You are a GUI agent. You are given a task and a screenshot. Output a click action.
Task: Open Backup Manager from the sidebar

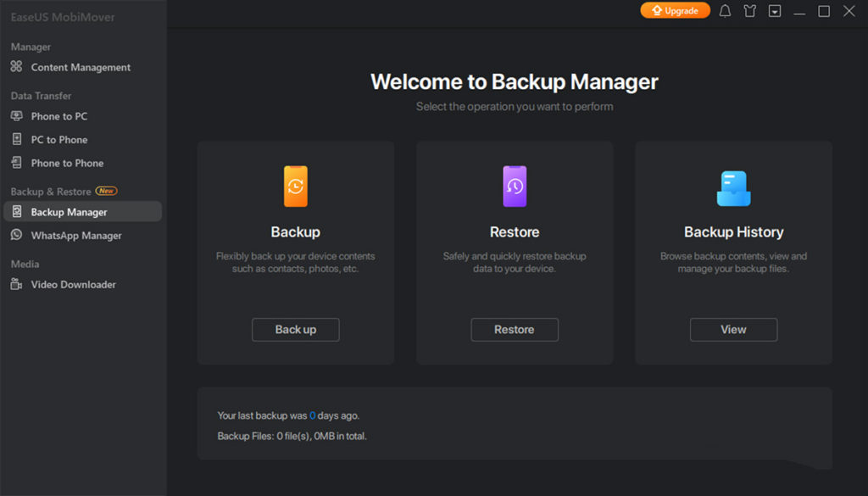point(82,211)
